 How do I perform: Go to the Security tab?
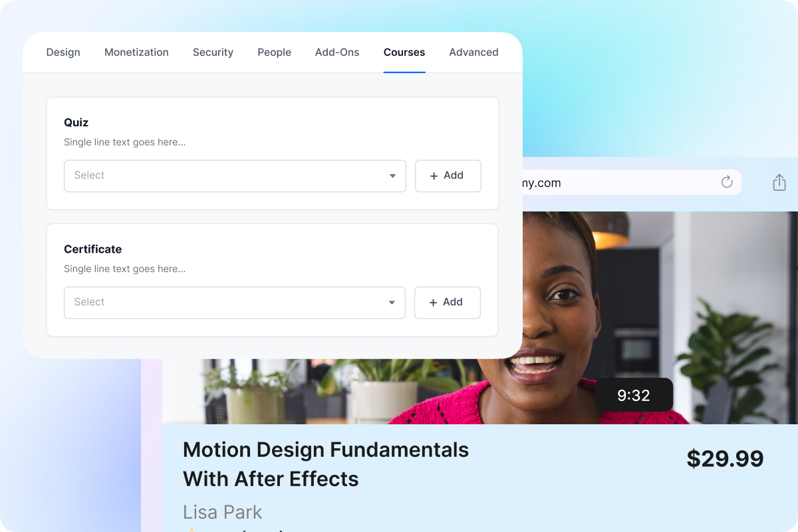(213, 53)
